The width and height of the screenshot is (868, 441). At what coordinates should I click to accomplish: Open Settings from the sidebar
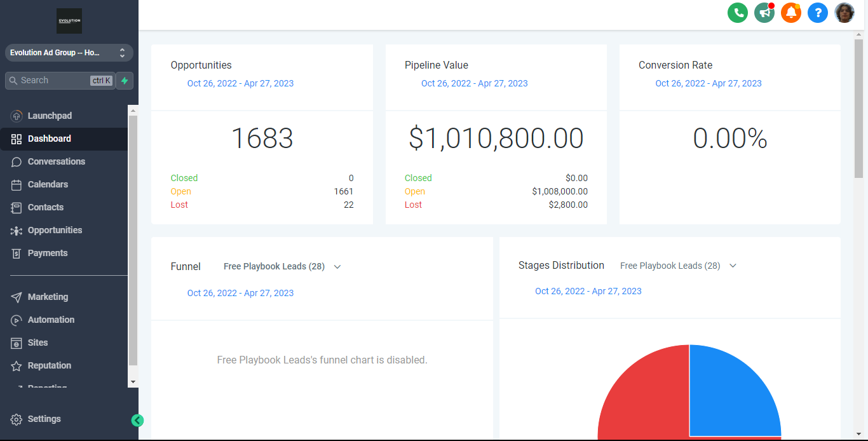pos(43,419)
